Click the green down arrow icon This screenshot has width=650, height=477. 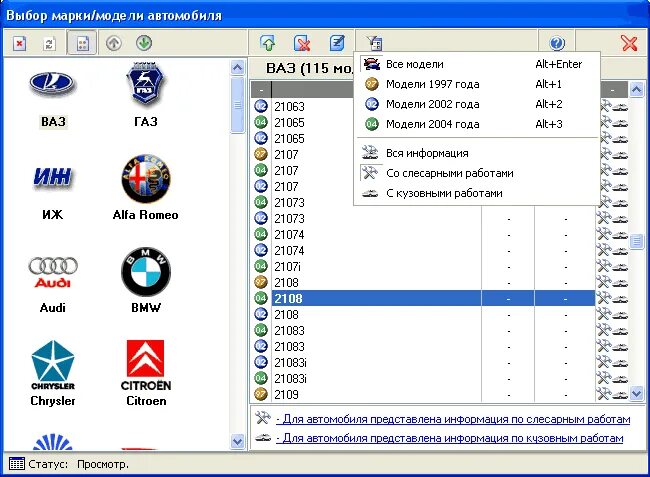coord(144,43)
